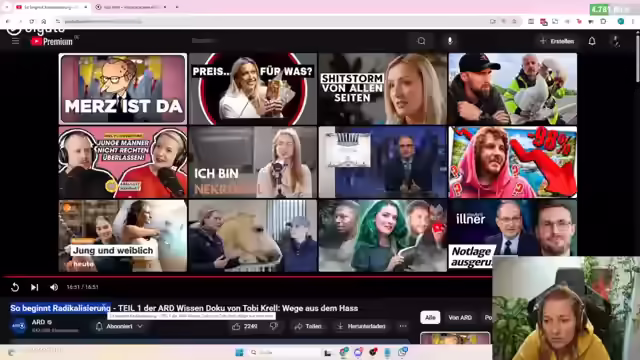
Task: Select the Von ARD filter chip
Action: 460,318
